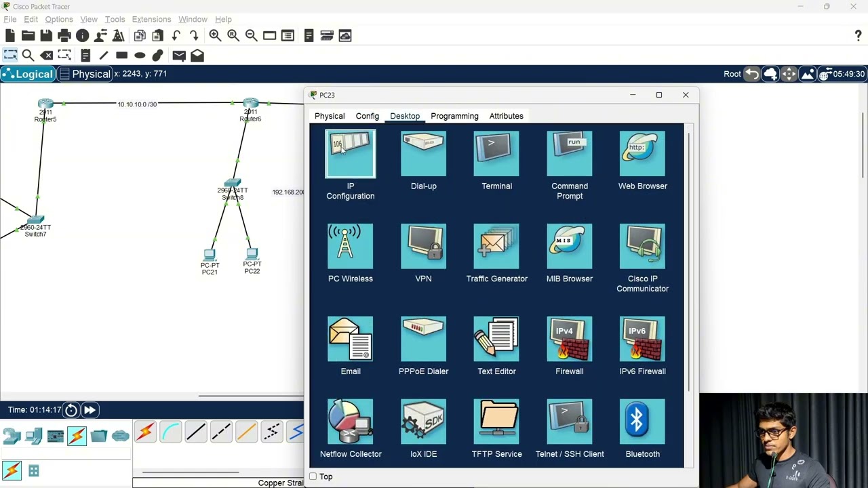Viewport: 868px width, 488px height.
Task: Switch to the Config tab in PC23
Action: click(368, 116)
